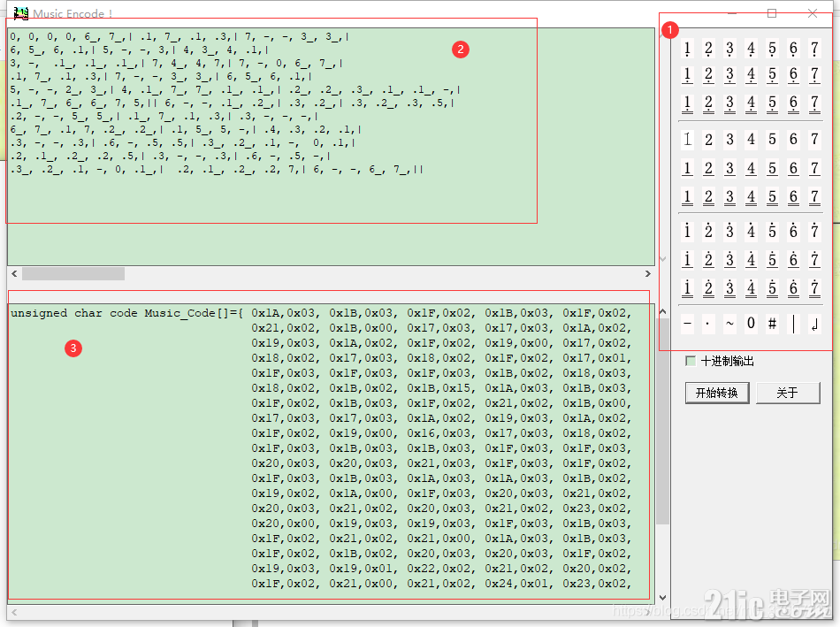Insert dot-below note 3 with double underline
Screen dimensions: 840x627
(729, 103)
